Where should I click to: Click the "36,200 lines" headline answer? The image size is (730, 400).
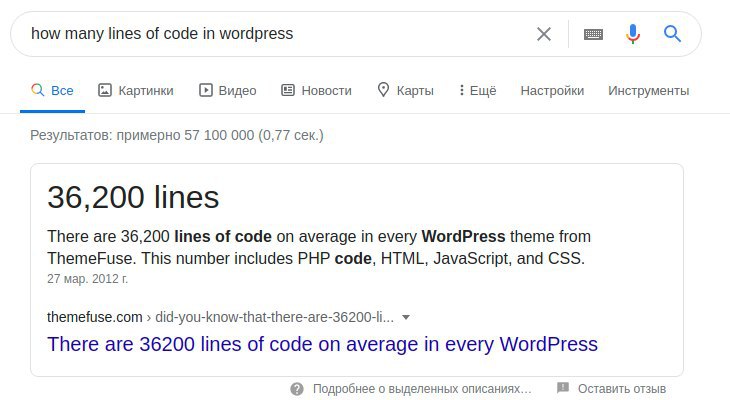pyautogui.click(x=133, y=197)
